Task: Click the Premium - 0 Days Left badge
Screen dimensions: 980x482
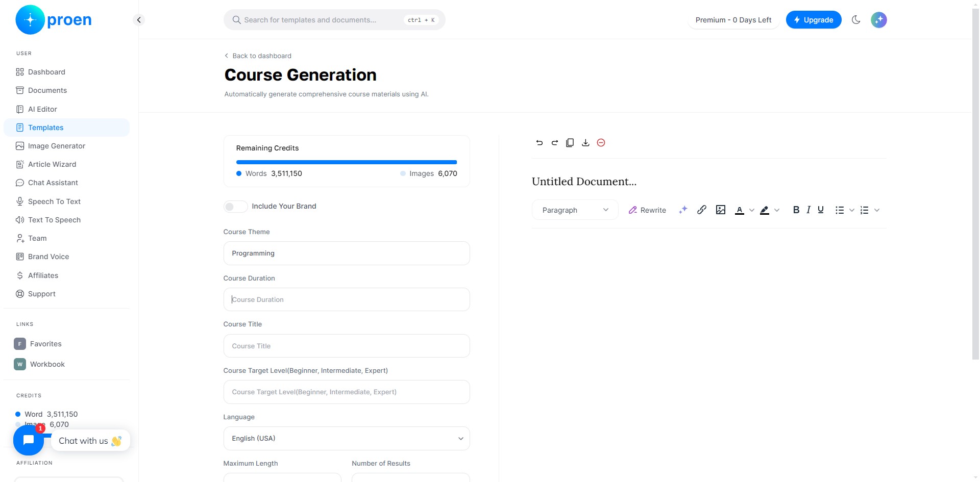Action: click(x=733, y=20)
